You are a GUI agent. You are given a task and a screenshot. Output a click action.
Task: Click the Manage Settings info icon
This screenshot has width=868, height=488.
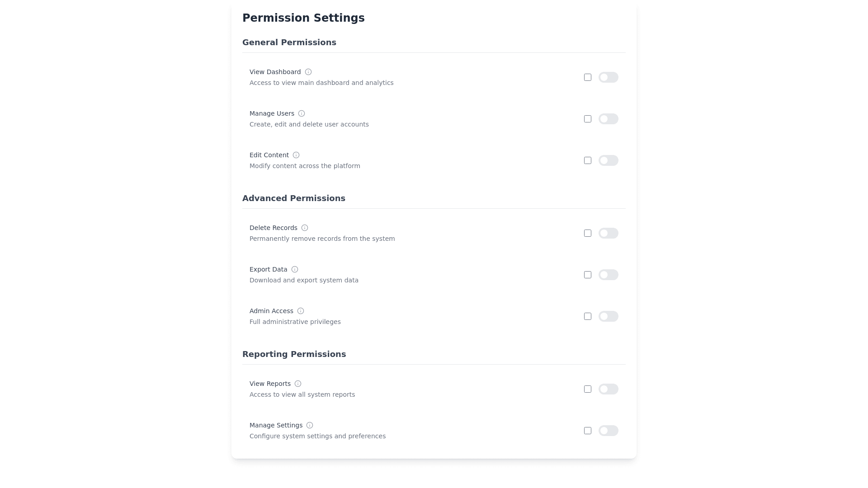(x=310, y=425)
